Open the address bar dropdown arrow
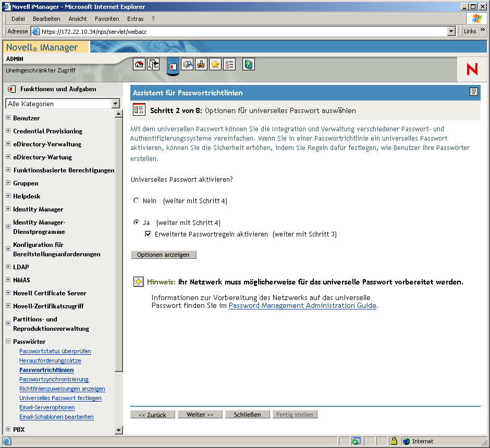This screenshot has height=448, width=490. tap(451, 31)
